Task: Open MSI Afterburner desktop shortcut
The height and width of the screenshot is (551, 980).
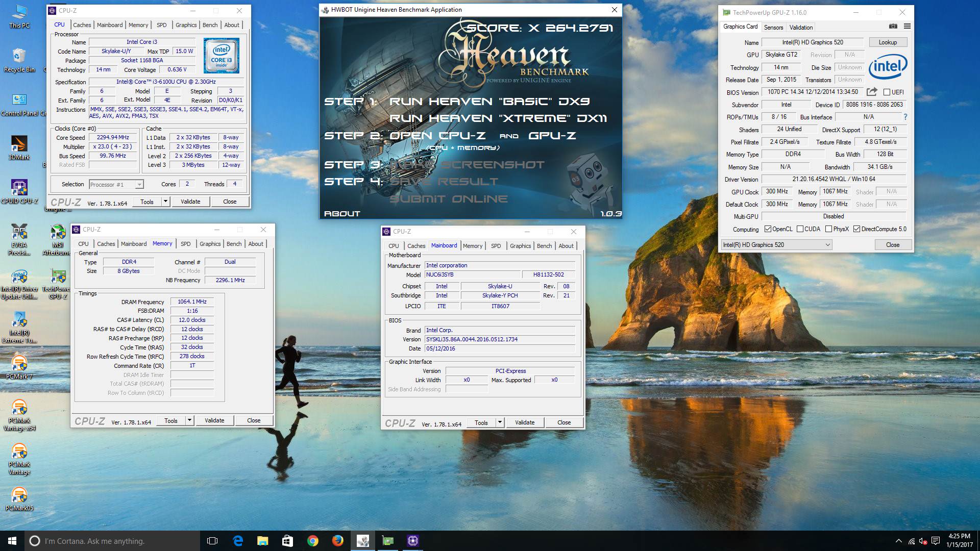Action: click(x=57, y=240)
